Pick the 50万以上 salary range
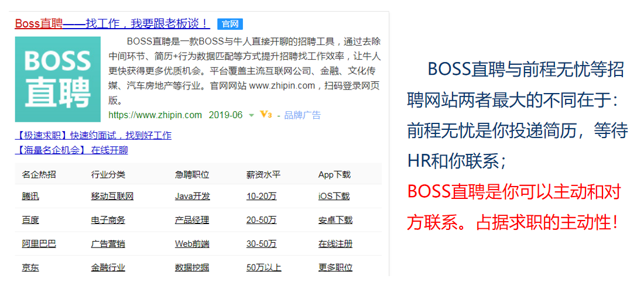The image size is (644, 289). [264, 267]
